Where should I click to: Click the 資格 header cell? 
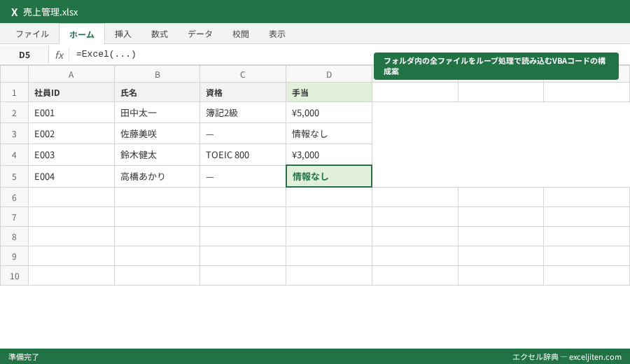pos(243,92)
